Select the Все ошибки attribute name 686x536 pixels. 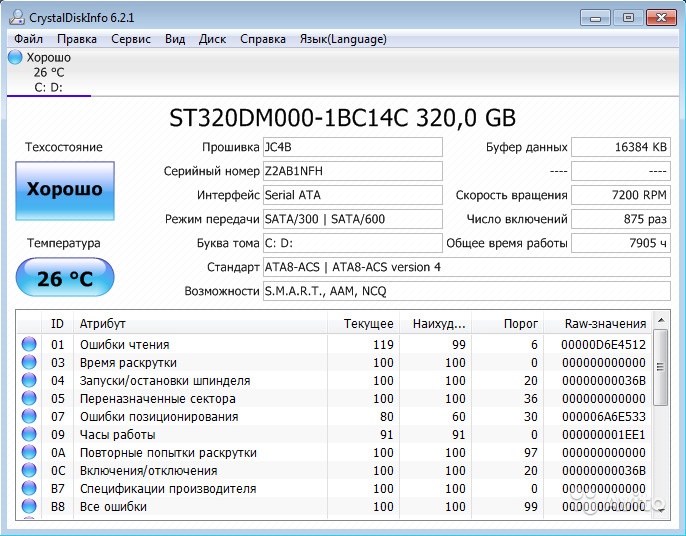pyautogui.click(x=113, y=507)
